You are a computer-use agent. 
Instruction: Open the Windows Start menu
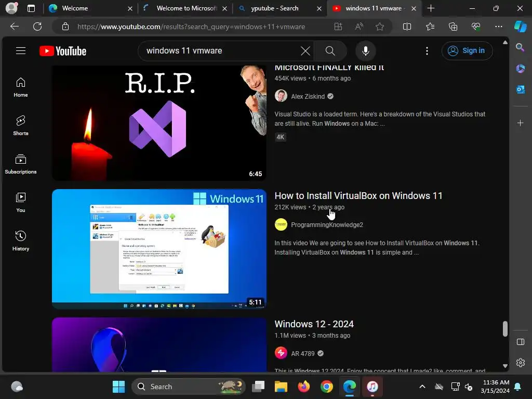[118, 387]
